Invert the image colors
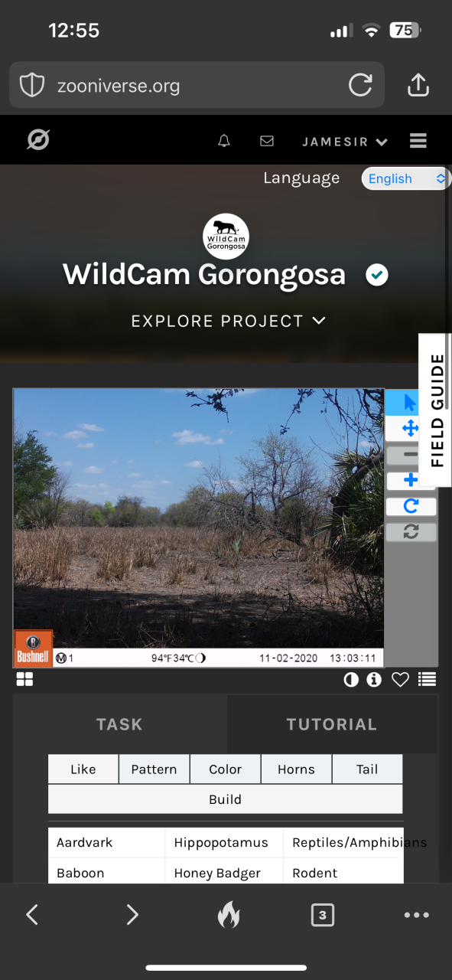Image resolution: width=452 pixels, height=980 pixels. coord(351,679)
